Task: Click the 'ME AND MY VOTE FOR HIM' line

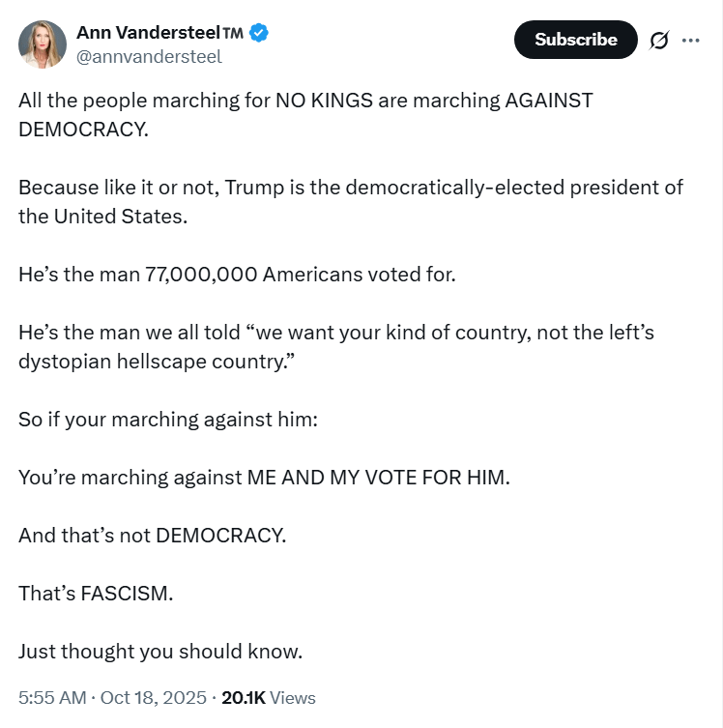Action: click(x=263, y=477)
